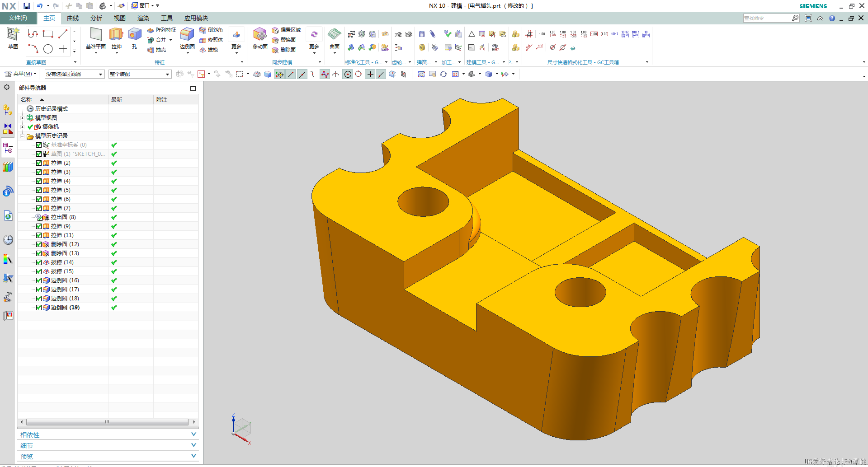Click the save icon in title bar
Screen dimensions: 868x467
(x=27, y=6)
